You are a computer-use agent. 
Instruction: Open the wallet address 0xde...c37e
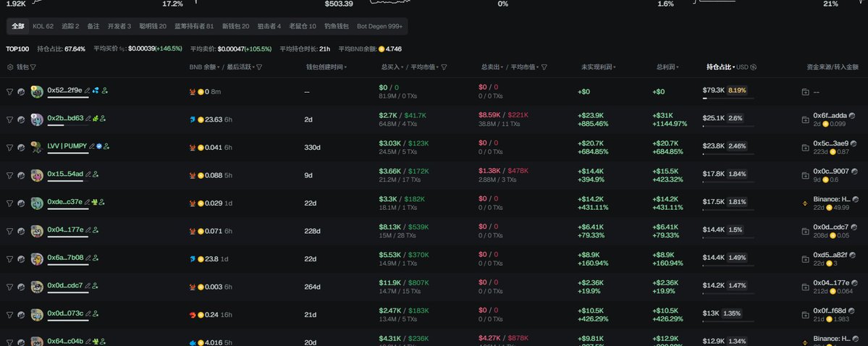point(64,202)
